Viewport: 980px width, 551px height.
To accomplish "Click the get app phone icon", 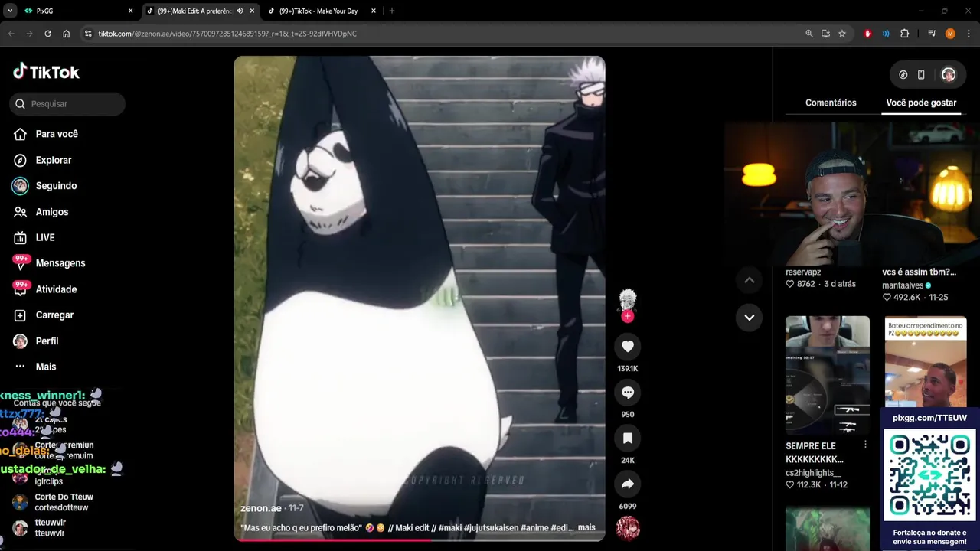I will coord(921,74).
